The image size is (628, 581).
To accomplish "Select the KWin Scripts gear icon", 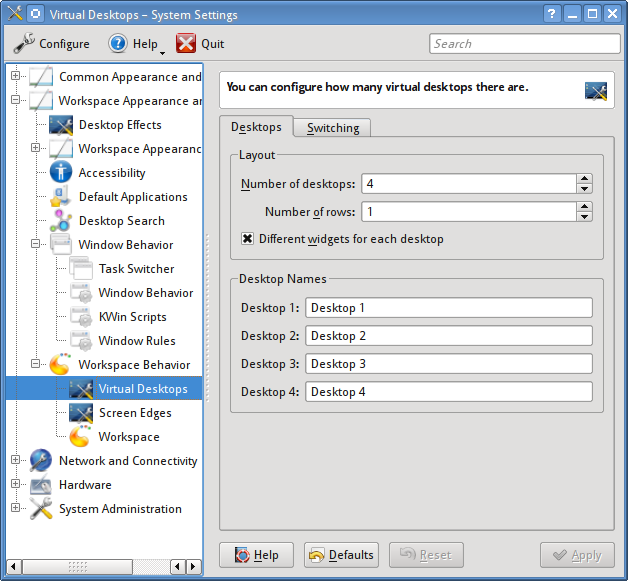I will [81, 317].
